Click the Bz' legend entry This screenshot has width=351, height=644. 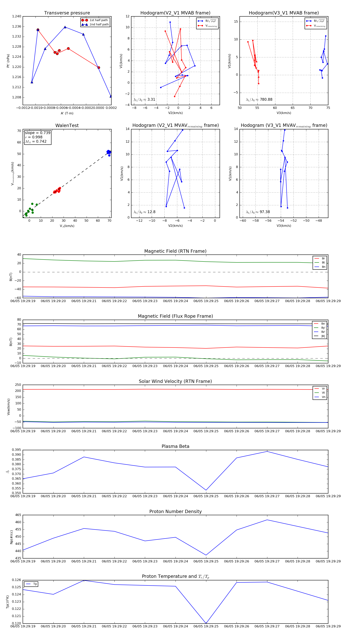point(320,332)
